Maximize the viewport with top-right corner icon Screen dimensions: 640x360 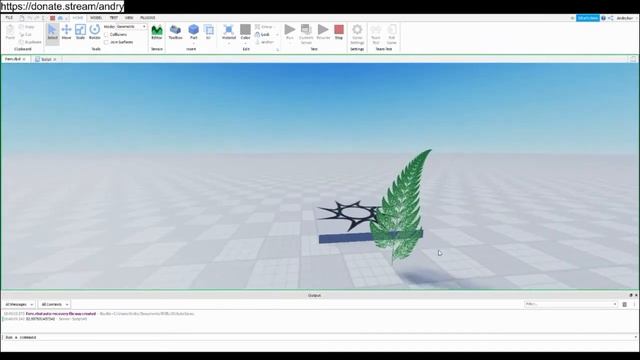pyautogui.click(x=633, y=60)
